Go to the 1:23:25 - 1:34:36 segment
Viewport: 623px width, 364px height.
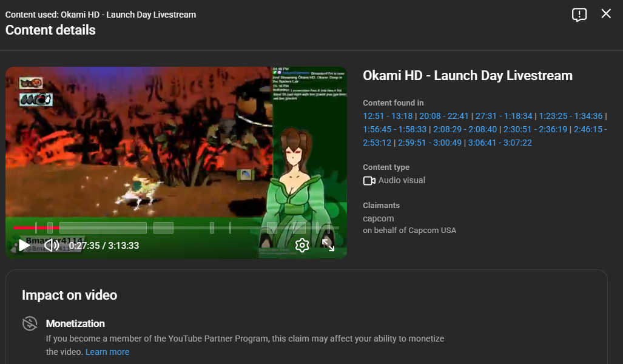tap(570, 116)
